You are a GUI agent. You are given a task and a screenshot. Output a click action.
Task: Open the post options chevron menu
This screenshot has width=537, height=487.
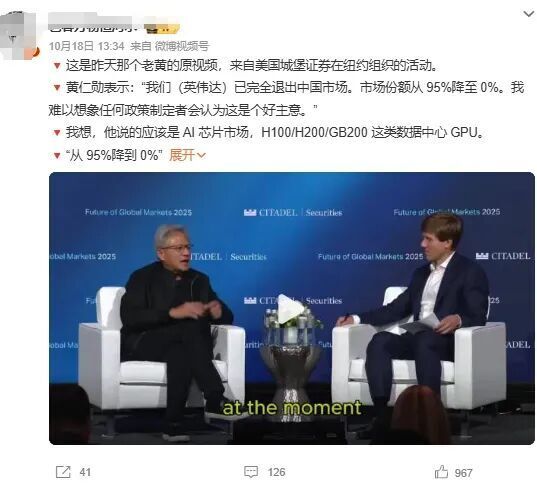tap(529, 14)
